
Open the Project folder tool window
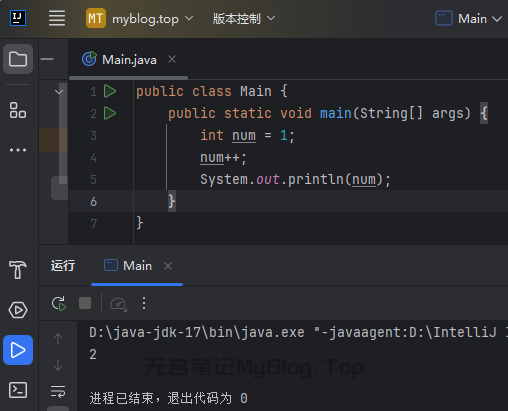[18, 59]
